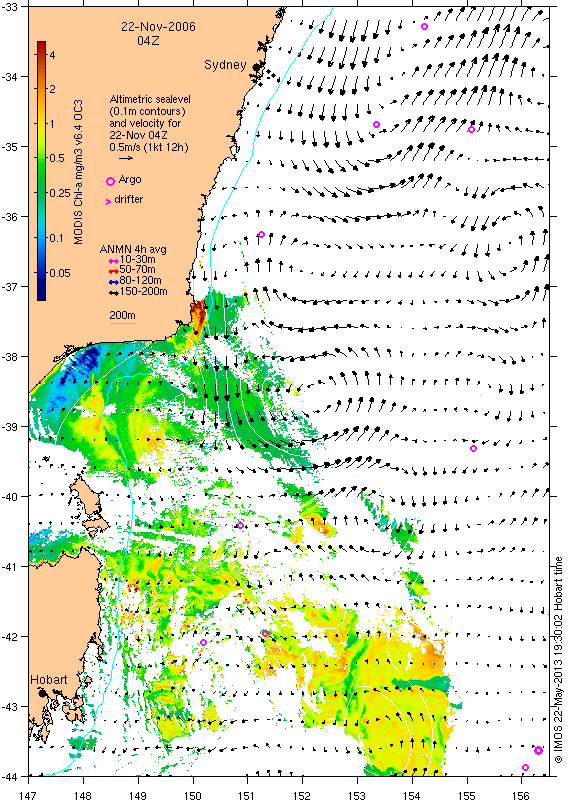Click colour bar tick label '0.25'

(60, 193)
